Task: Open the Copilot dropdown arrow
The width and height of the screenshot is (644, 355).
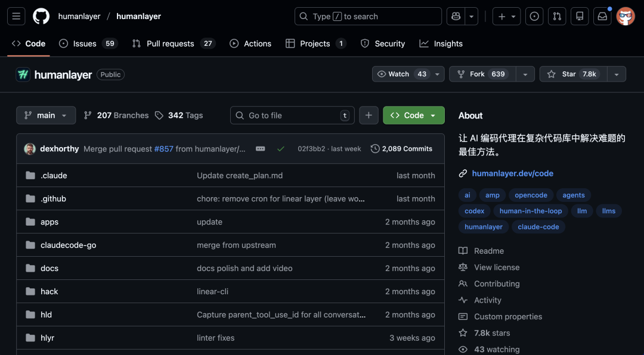Action: coord(472,17)
